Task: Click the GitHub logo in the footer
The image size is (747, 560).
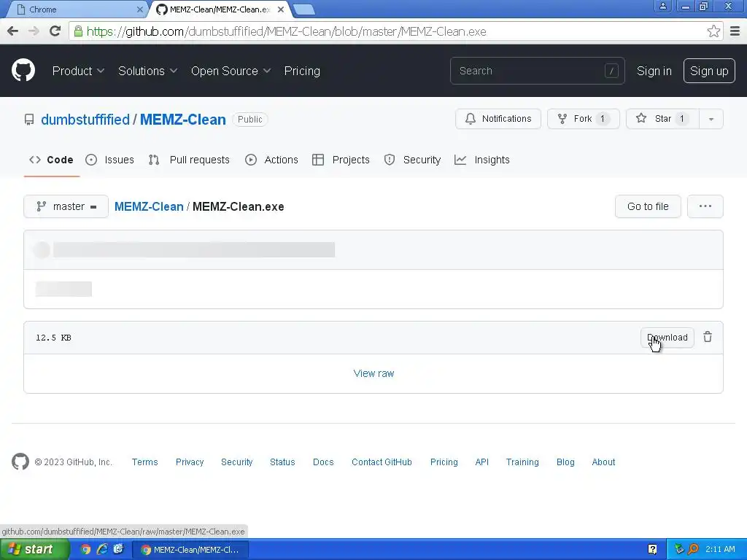Action: [20, 462]
